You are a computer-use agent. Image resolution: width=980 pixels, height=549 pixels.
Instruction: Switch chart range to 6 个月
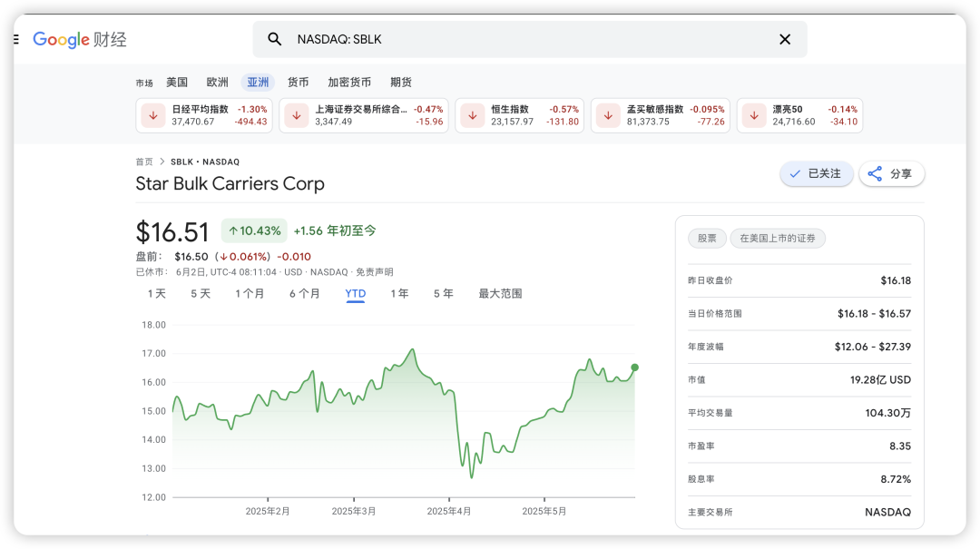[x=304, y=294]
